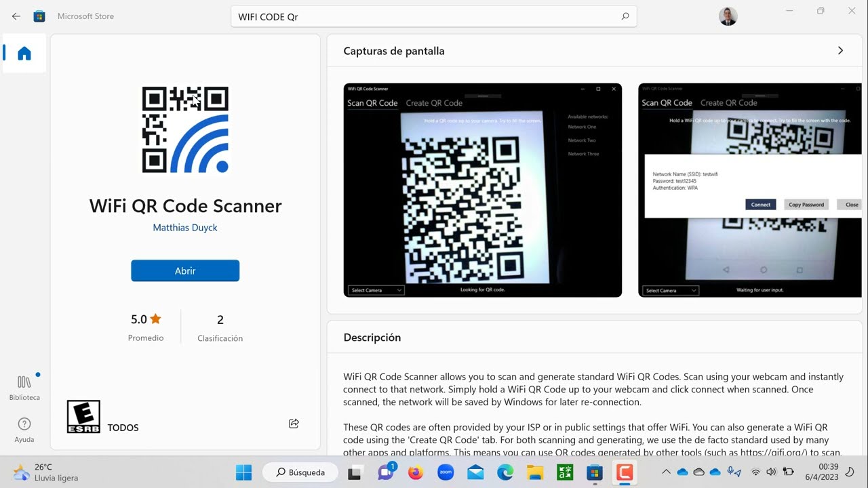Show hidden tray icons chevron
Viewport: 868px width, 488px height.
(666, 472)
